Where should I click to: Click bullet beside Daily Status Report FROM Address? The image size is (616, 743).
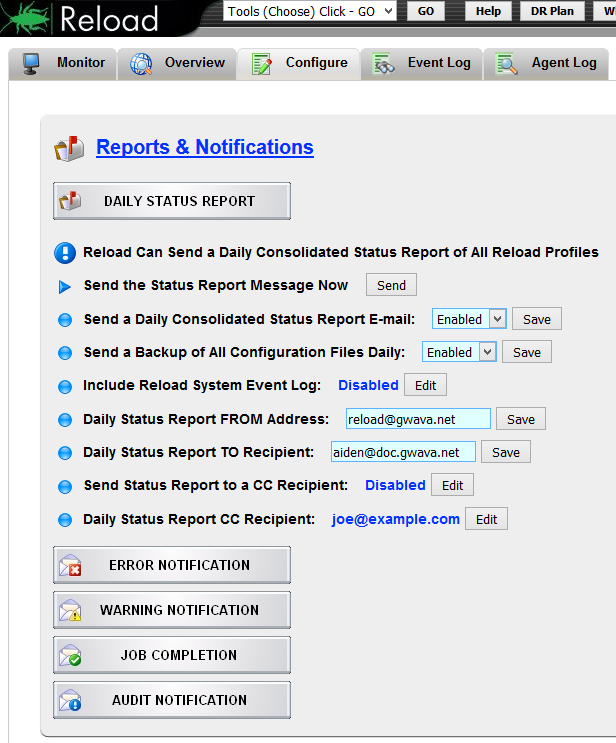pyautogui.click(x=65, y=420)
